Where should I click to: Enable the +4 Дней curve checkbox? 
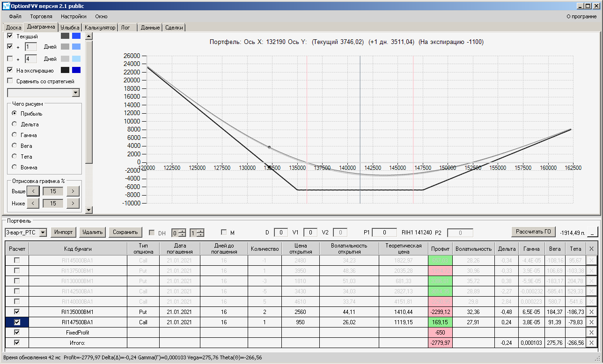click(x=10, y=59)
